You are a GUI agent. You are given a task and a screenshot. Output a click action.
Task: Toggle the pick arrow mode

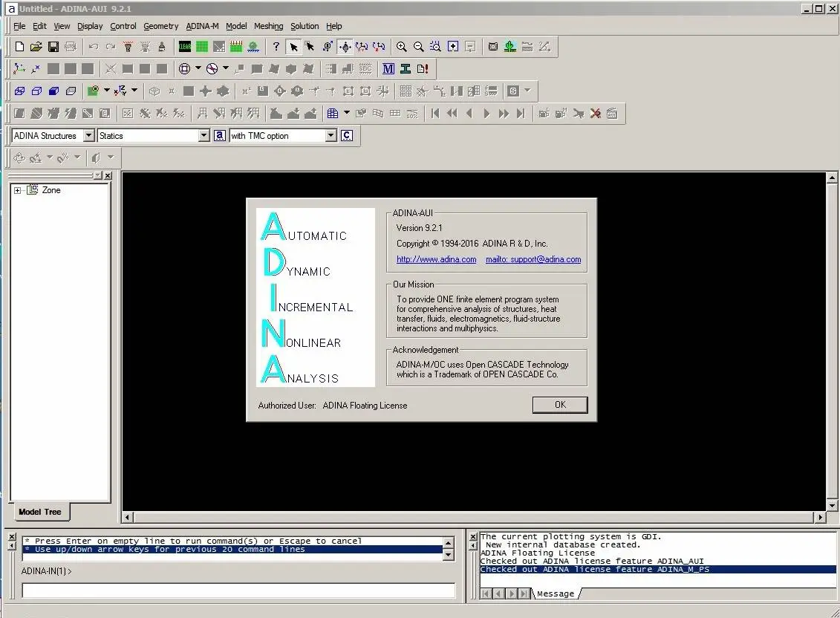point(293,47)
